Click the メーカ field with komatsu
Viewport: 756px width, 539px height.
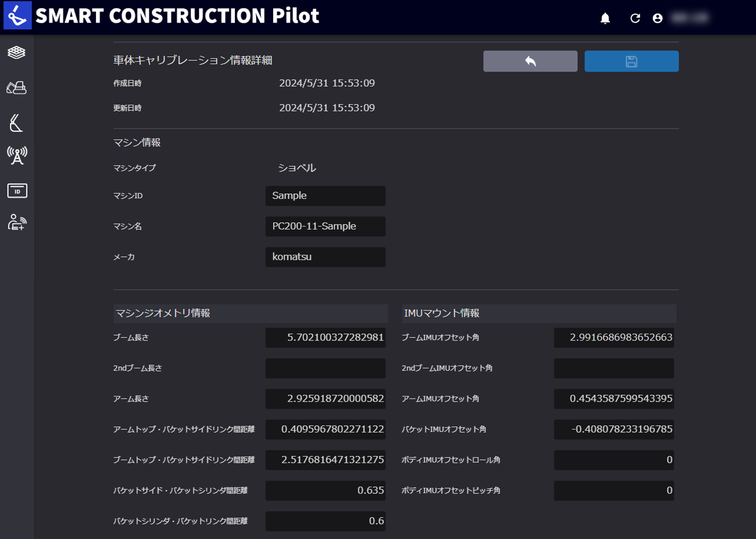(325, 257)
